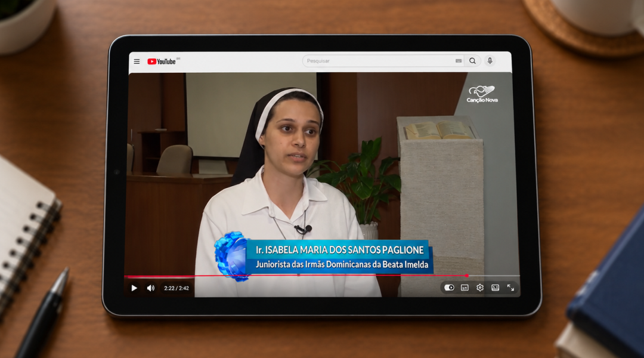The image size is (644, 358).
Task: Click the red playhead scrubber dot
Action: (466, 276)
